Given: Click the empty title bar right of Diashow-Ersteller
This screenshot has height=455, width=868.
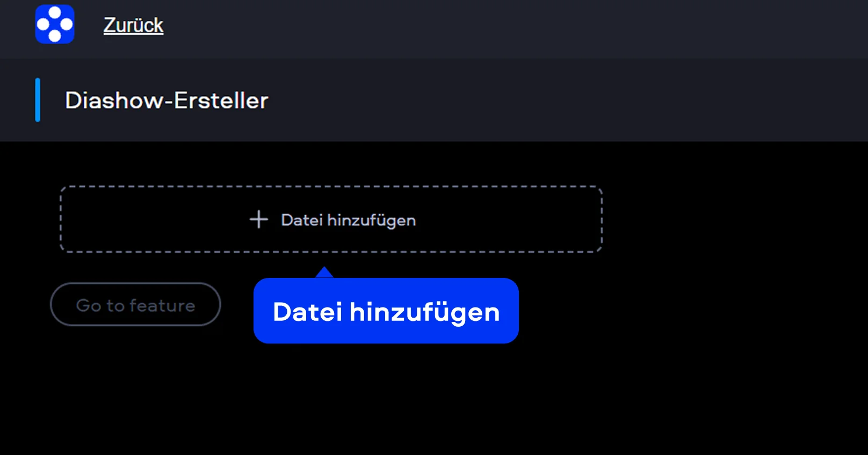Looking at the screenshot, I should [x=537, y=100].
